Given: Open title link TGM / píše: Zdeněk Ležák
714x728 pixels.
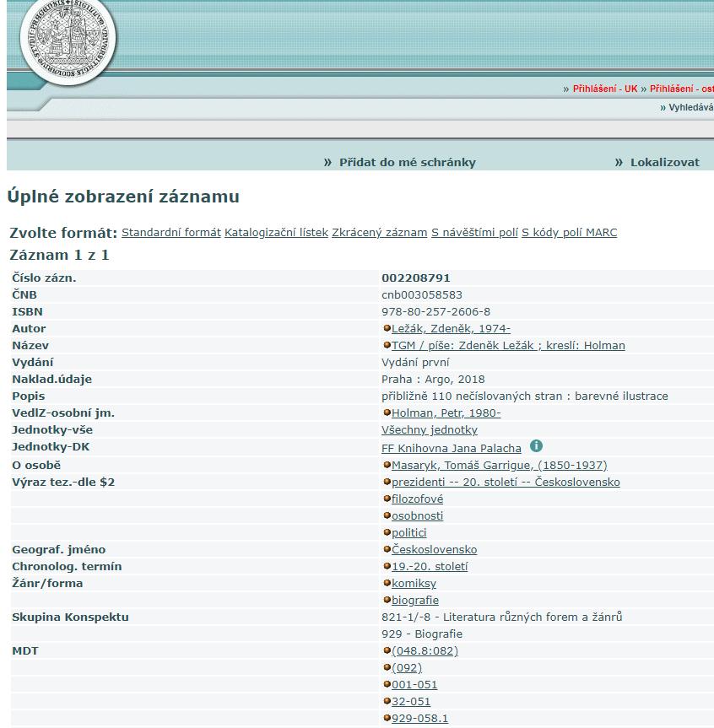Looking at the screenshot, I should click(508, 345).
